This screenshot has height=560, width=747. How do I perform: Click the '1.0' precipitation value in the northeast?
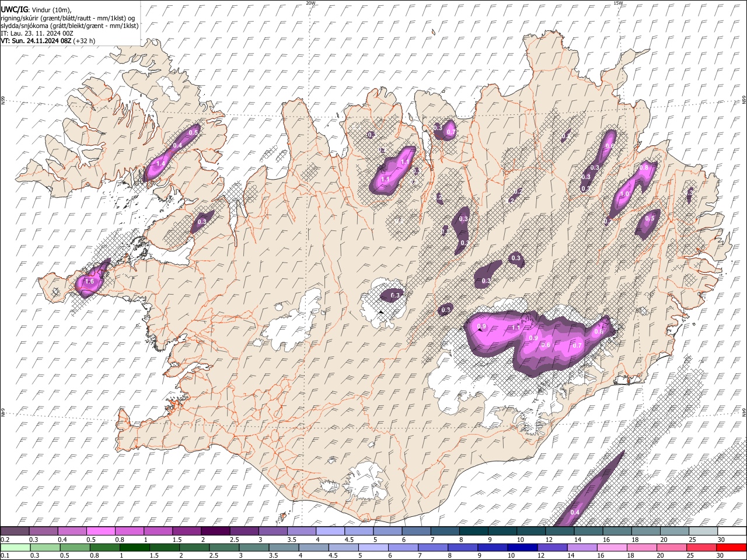[625, 194]
